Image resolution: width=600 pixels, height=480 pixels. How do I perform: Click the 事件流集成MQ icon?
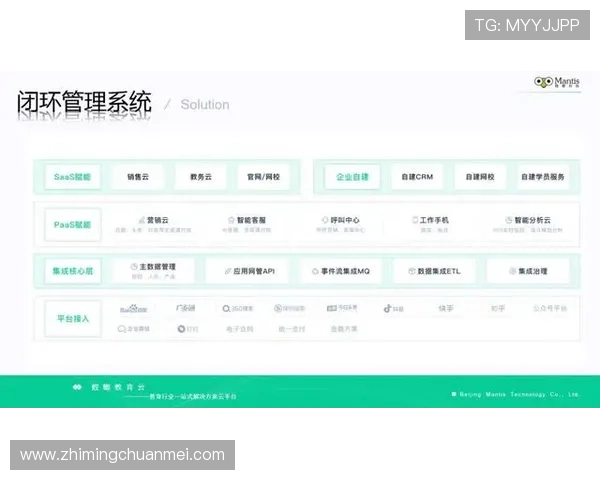[x=315, y=271]
